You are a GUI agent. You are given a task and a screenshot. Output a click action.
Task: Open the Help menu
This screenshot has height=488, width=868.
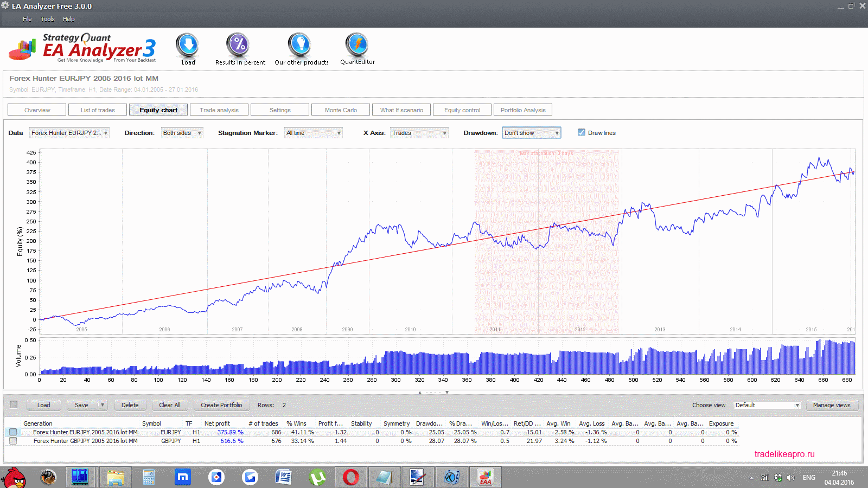click(68, 19)
